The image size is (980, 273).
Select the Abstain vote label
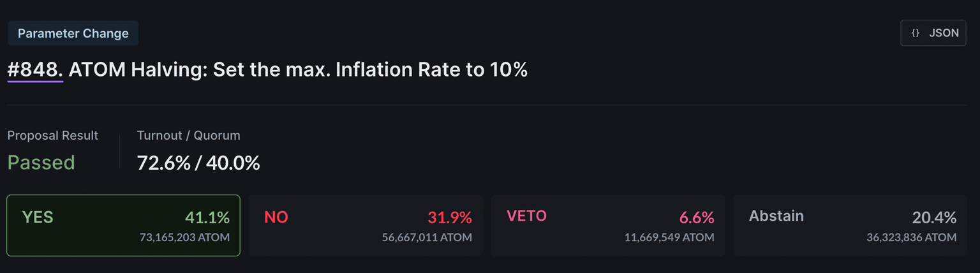click(x=776, y=216)
